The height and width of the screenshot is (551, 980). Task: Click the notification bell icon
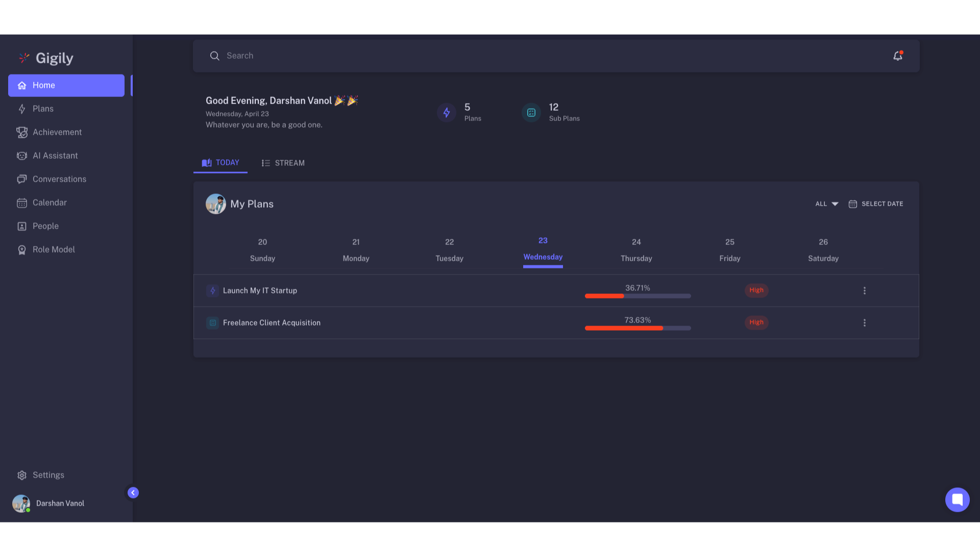pyautogui.click(x=897, y=56)
